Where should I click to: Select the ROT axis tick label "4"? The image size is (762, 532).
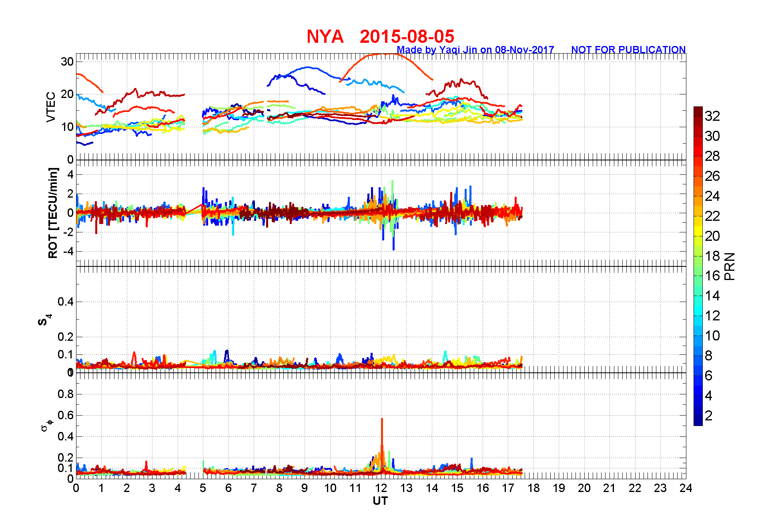point(71,174)
